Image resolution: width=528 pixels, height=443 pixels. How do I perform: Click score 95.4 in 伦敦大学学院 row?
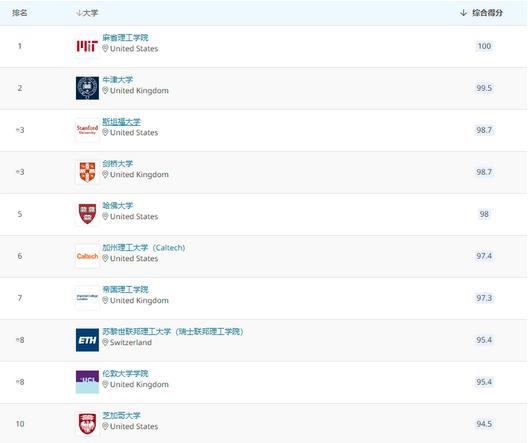484,382
